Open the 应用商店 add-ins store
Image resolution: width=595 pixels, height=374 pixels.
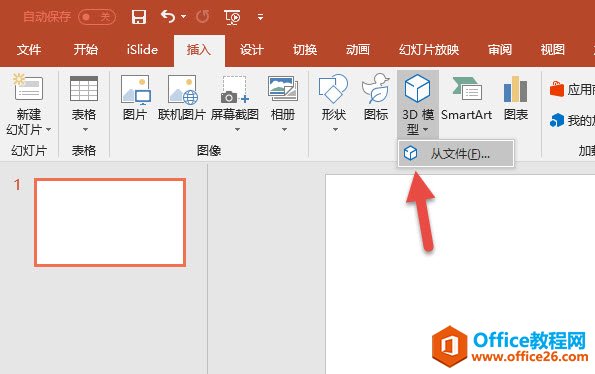coord(572,90)
